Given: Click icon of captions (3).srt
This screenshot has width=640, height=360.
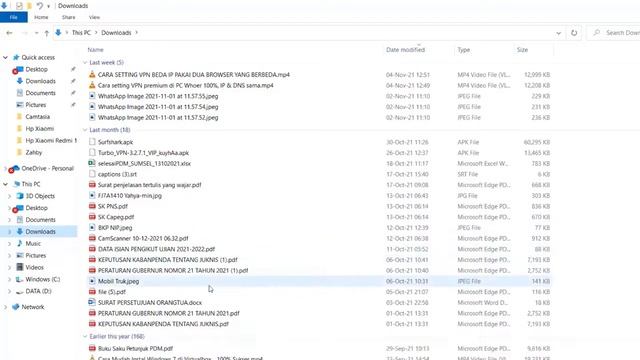Looking at the screenshot, I should [92, 174].
